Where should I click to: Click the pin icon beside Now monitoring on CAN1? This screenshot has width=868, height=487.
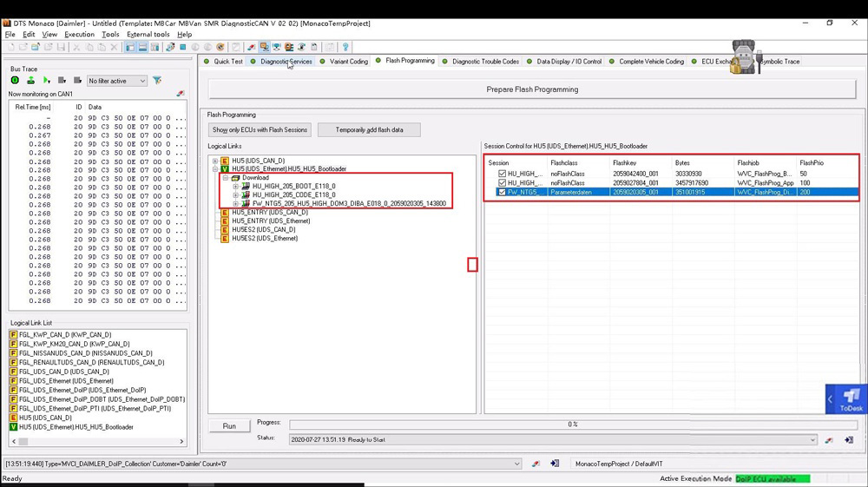coord(181,94)
